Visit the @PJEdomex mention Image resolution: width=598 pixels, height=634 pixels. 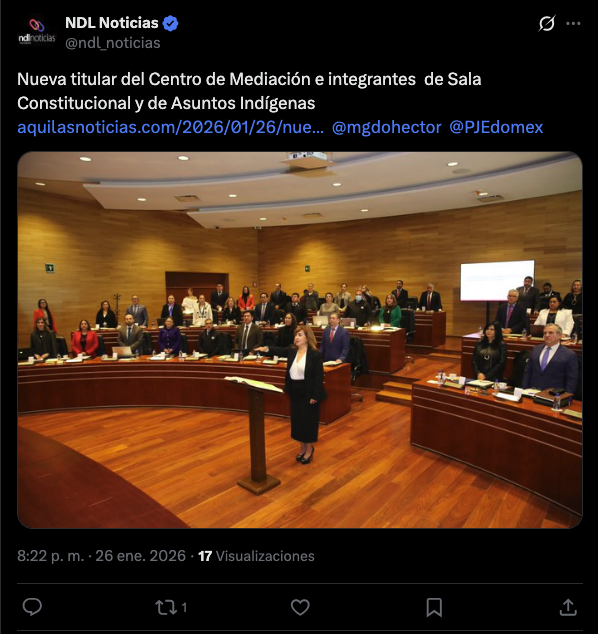(x=496, y=127)
